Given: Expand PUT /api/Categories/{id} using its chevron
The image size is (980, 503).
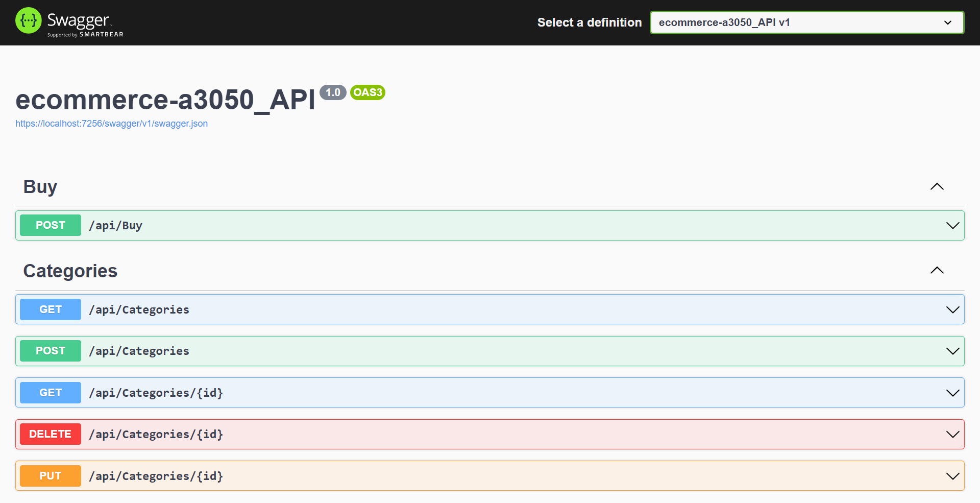Looking at the screenshot, I should pos(952,476).
